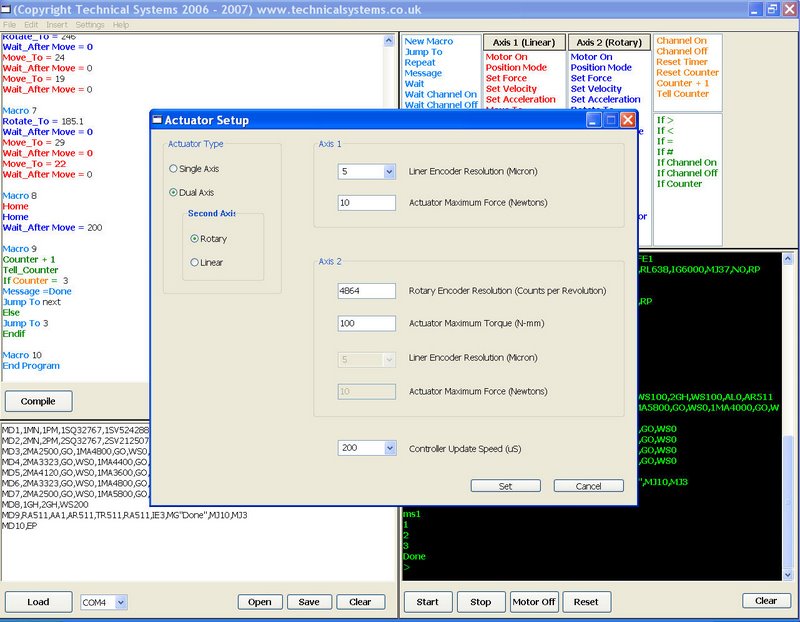Screen dimensions: 800x622
Task: Select the Single Axis radio button
Action: (x=174, y=169)
